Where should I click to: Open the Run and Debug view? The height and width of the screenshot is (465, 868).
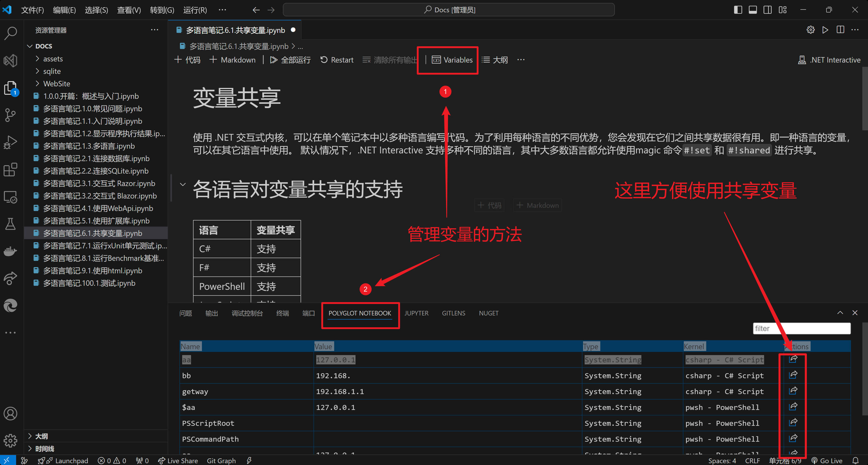[10, 143]
